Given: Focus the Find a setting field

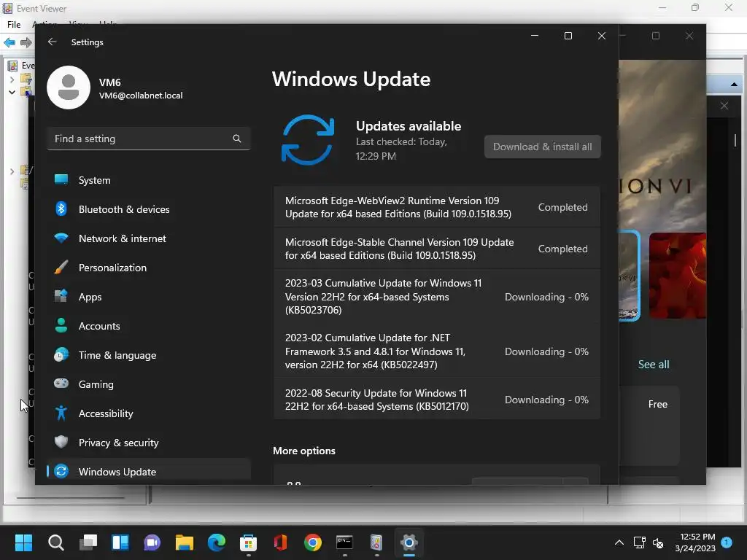Looking at the screenshot, I should coord(149,139).
